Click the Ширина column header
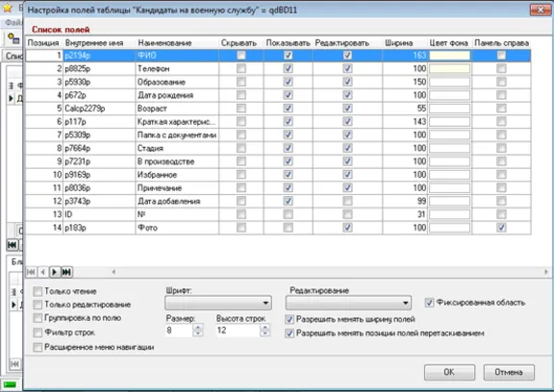554x392 pixels. click(x=399, y=43)
